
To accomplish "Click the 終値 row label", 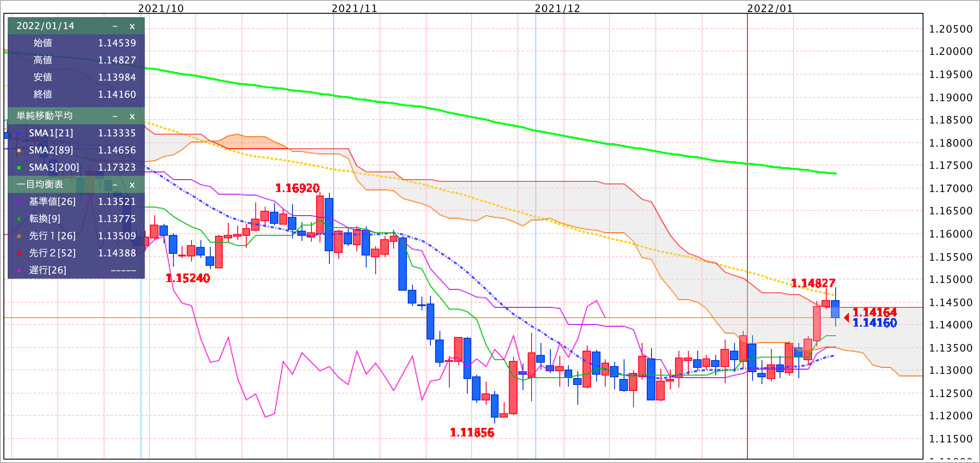I will [43, 94].
